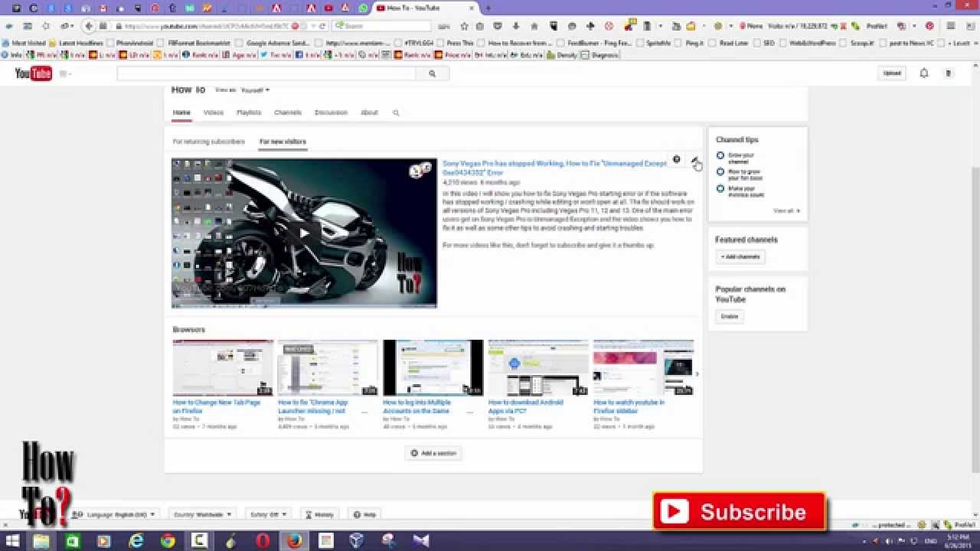Image resolution: width=980 pixels, height=551 pixels.
Task: Go back with the browser back arrow
Action: [89, 26]
